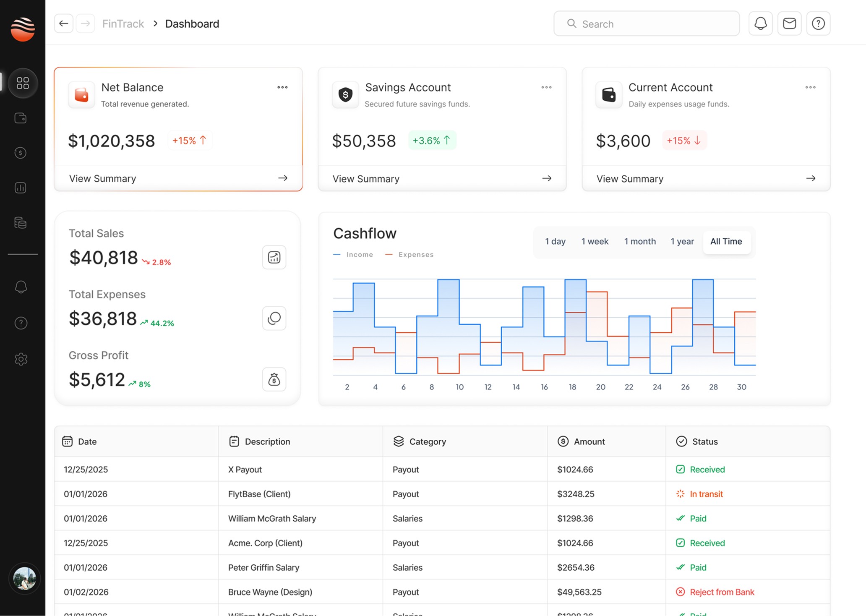Click the FinTrack breadcrumb link
The image size is (866, 616).
(x=123, y=23)
